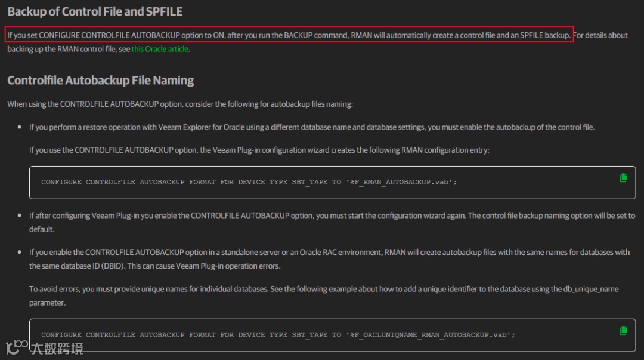This screenshot has height=360, width=644.
Task: Click the 'Backup of Control File and SPFILE' heading
Action: [95, 11]
